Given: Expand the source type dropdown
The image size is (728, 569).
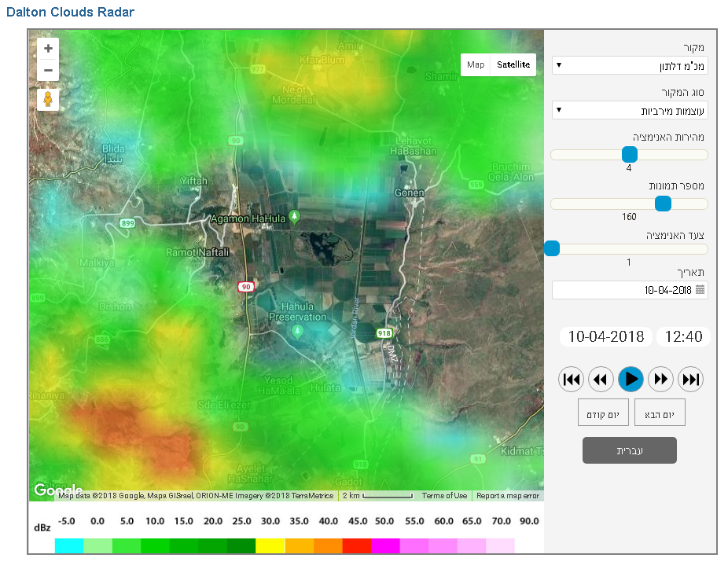Looking at the screenshot, I should pos(630,110).
